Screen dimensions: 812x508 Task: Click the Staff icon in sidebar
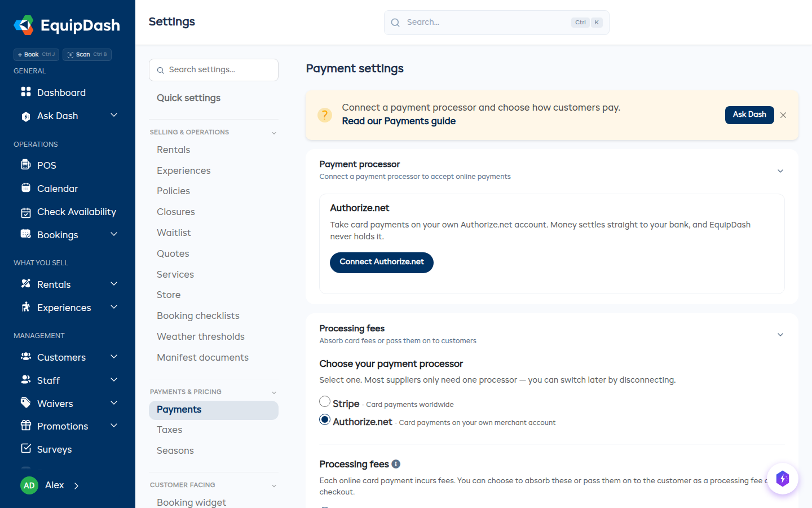(26, 380)
